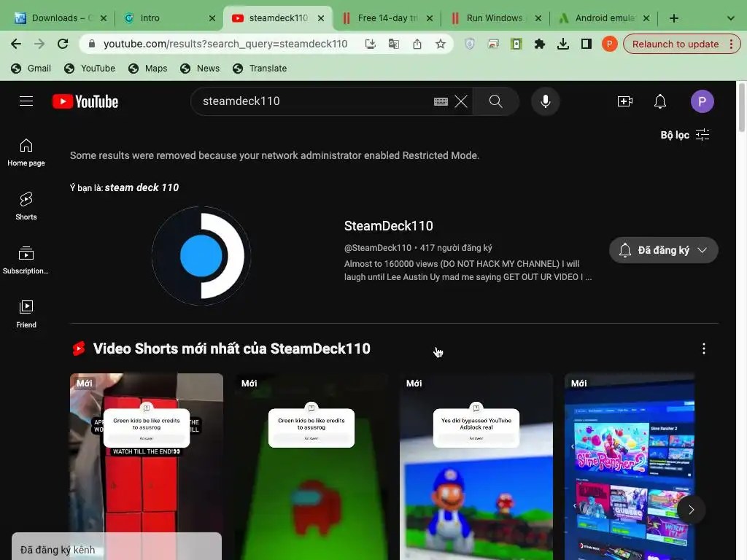The width and height of the screenshot is (747, 560).
Task: Open the Gmail bookmark
Action: click(x=31, y=68)
